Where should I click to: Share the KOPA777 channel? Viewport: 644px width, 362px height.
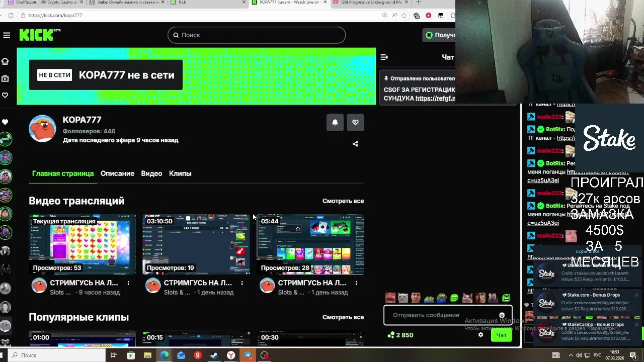355,144
